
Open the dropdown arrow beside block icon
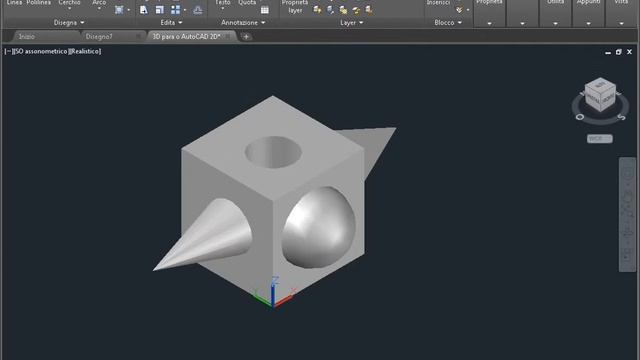point(468,10)
